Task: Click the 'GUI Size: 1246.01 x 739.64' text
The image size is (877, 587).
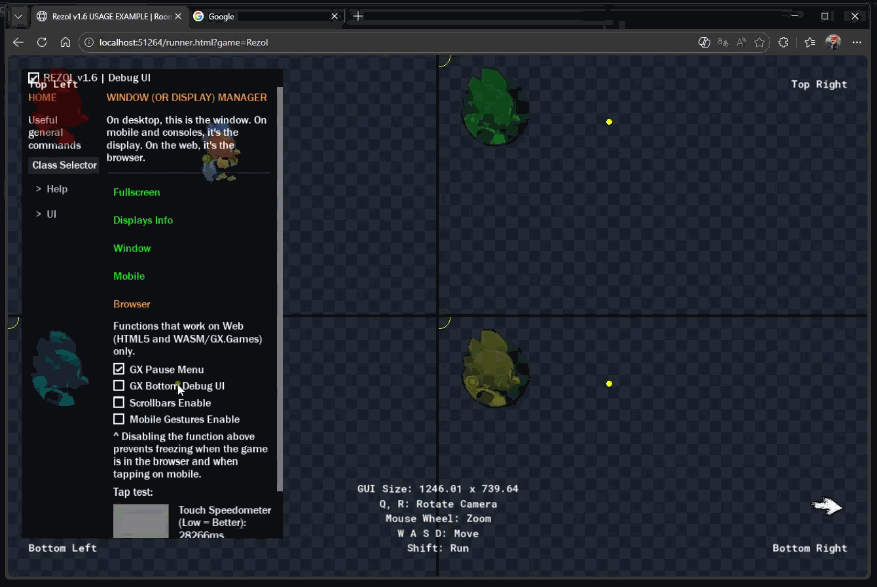Action: [438, 489]
